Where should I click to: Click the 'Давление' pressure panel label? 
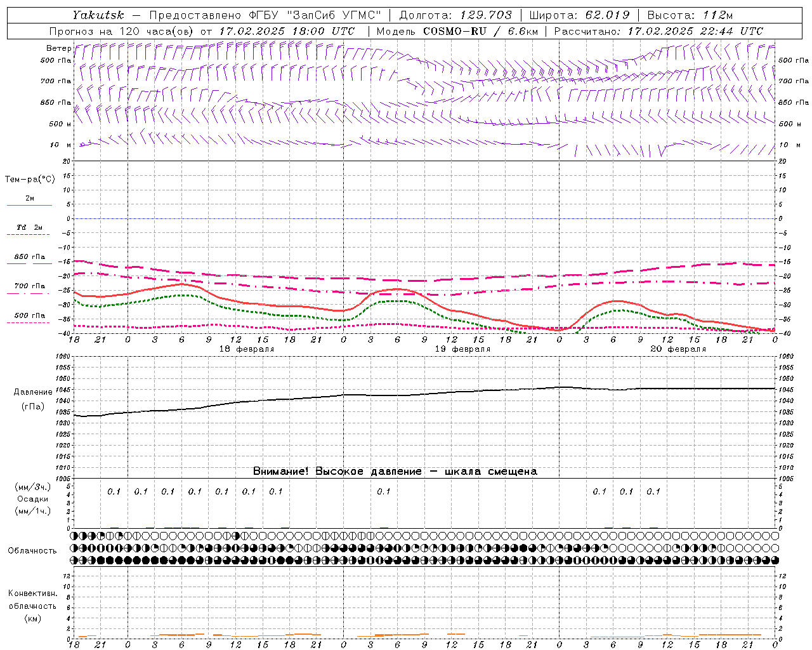point(33,392)
